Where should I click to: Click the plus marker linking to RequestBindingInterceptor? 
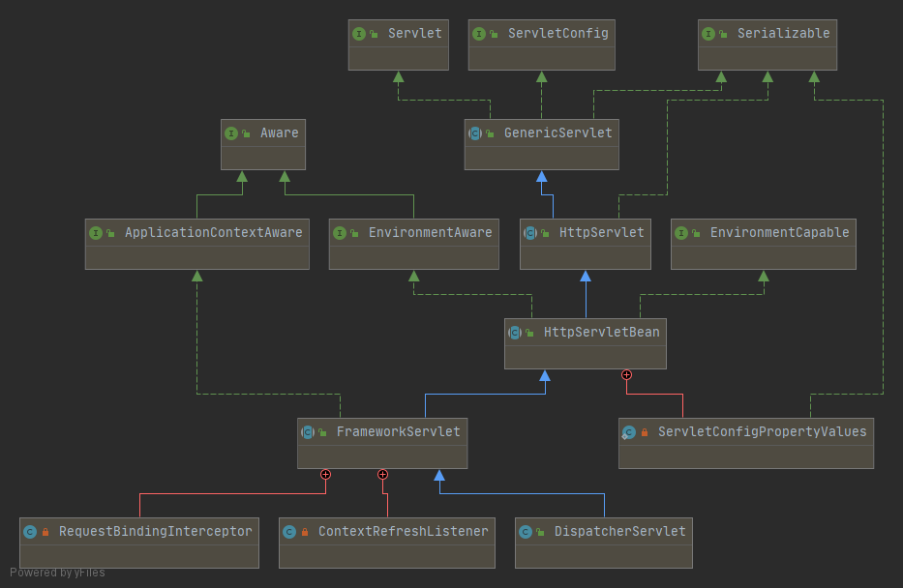[325, 474]
